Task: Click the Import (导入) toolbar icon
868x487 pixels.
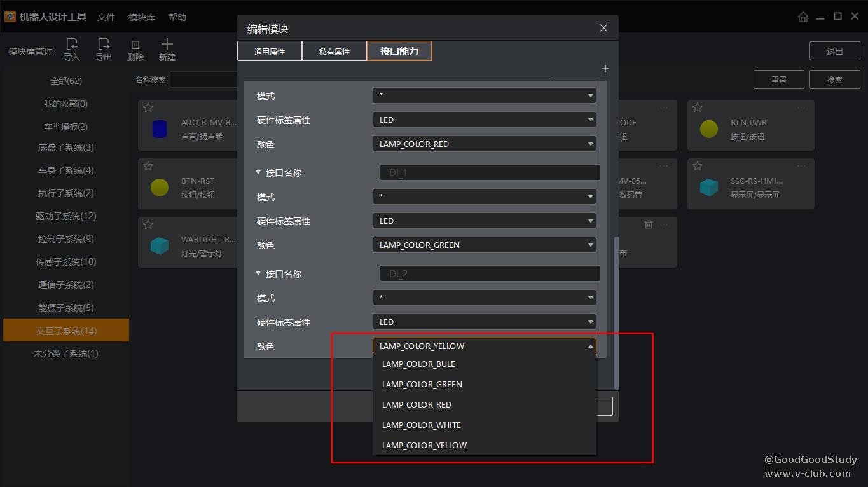Action: (72, 45)
